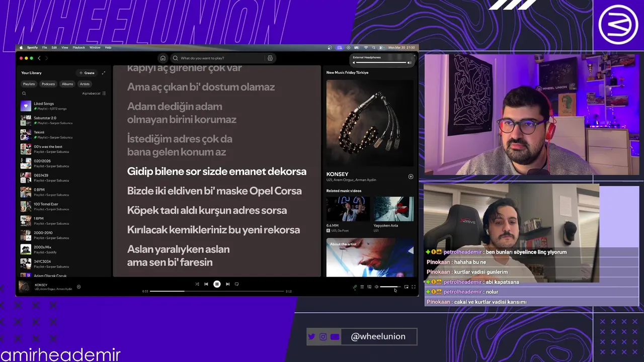The height and width of the screenshot is (362, 644).
Task: Filter library by Albums chip
Action: [67, 84]
